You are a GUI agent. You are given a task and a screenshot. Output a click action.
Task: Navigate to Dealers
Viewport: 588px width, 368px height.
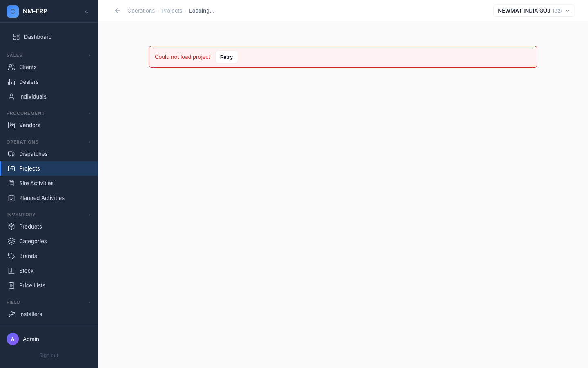(49, 82)
